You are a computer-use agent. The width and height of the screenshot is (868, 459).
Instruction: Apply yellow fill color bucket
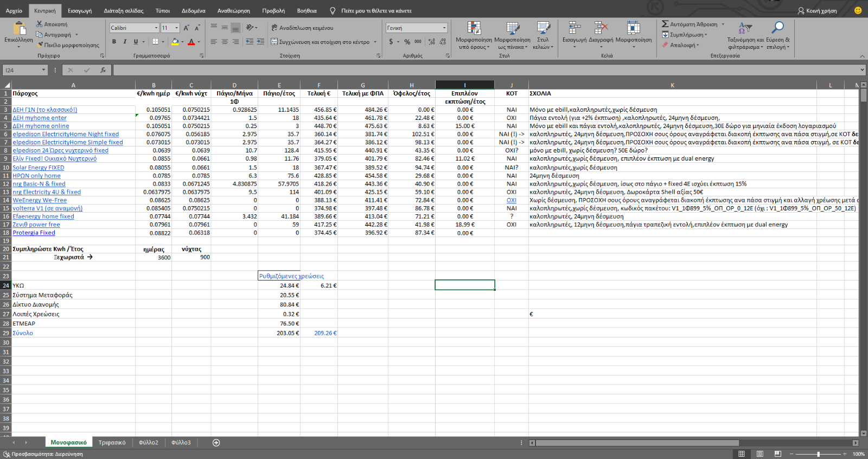click(175, 42)
